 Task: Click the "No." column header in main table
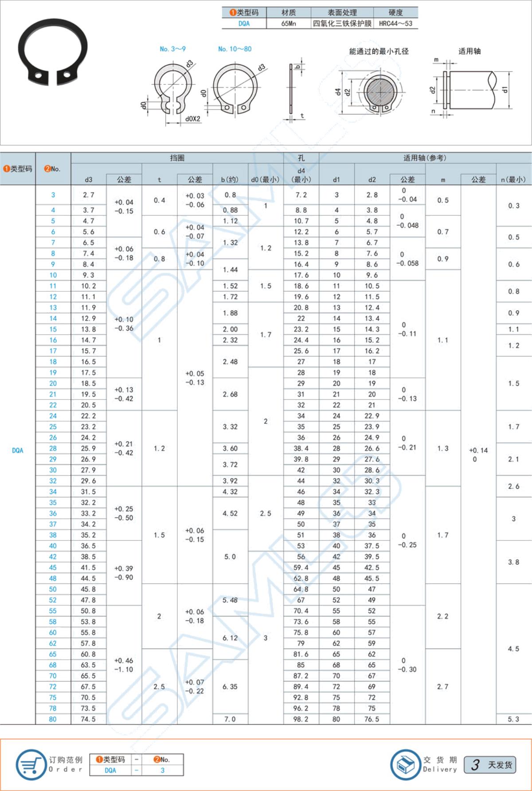pyautogui.click(x=53, y=169)
